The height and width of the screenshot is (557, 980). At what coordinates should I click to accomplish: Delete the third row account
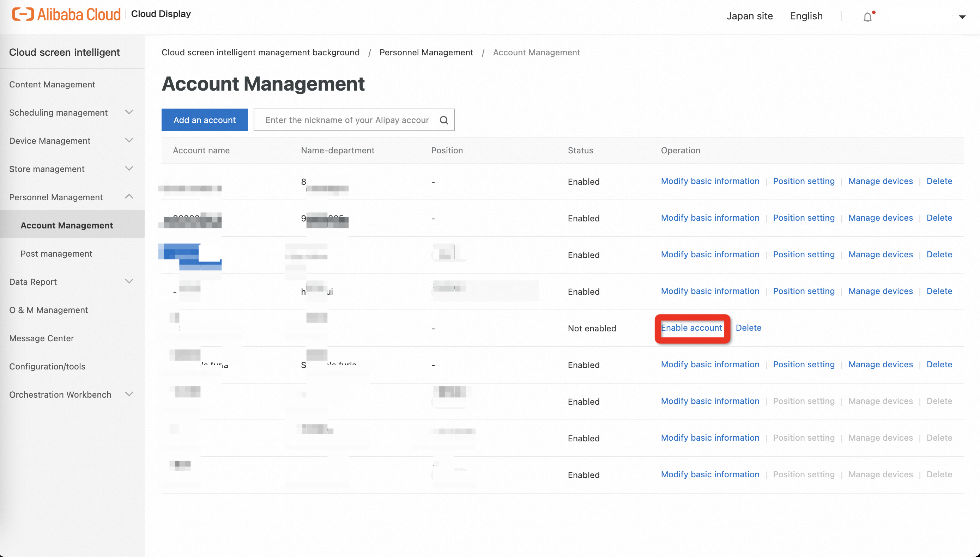939,255
